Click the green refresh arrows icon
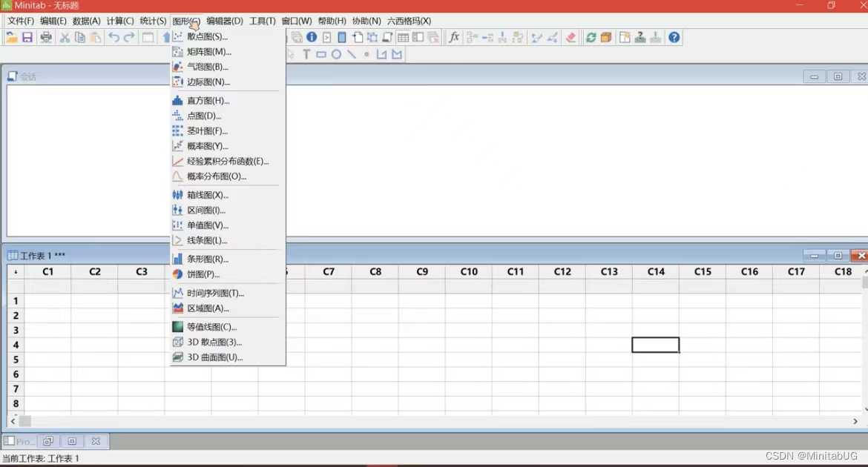This screenshot has width=868, height=467. tap(591, 38)
